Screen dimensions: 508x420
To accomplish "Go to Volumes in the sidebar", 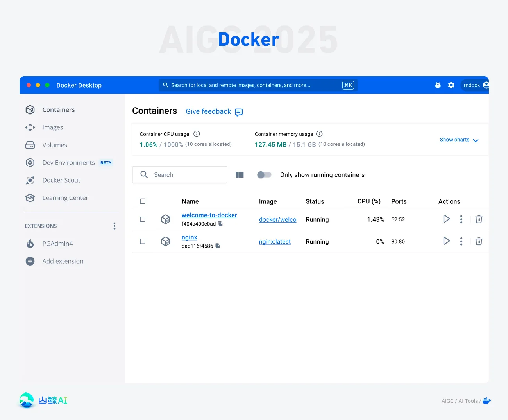I will coord(55,145).
